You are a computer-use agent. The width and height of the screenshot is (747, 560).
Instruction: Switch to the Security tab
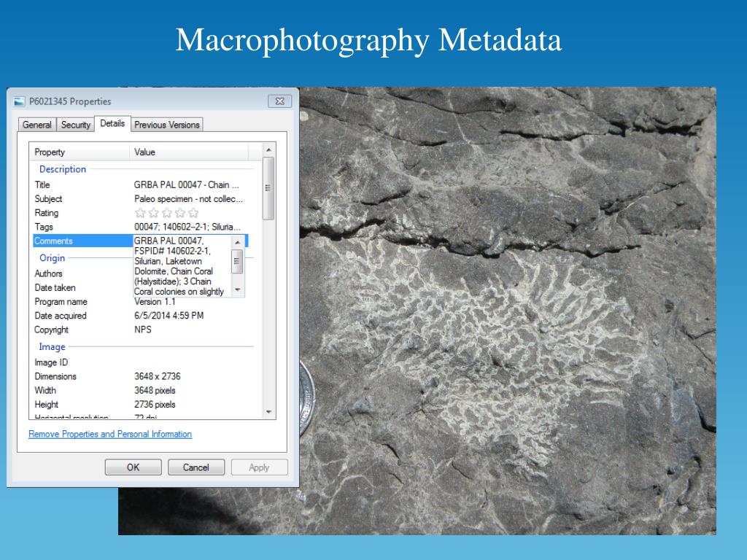pyautogui.click(x=76, y=125)
